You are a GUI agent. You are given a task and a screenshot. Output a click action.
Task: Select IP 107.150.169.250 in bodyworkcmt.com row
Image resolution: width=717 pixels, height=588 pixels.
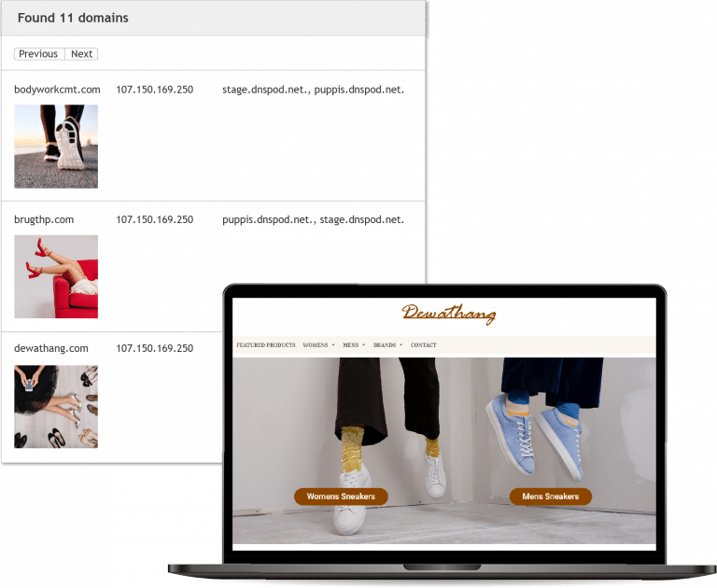tap(155, 90)
